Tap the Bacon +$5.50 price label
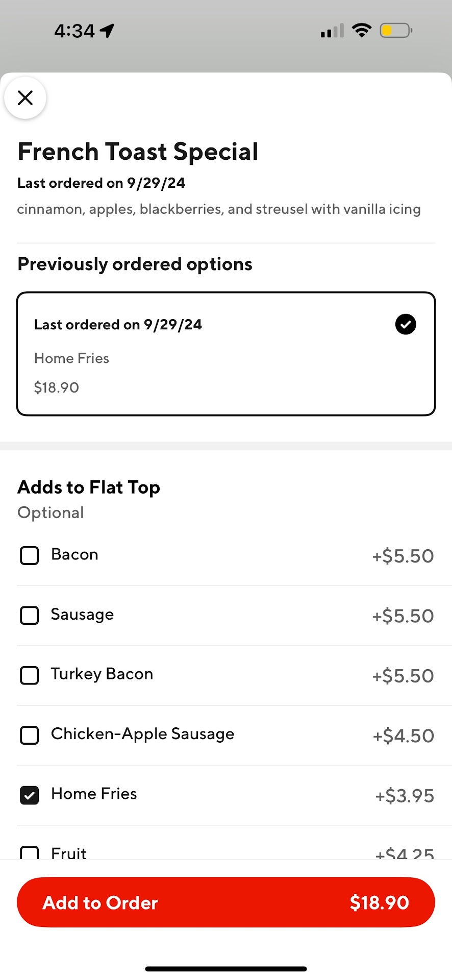Viewport: 452px width, 980px height. click(403, 556)
